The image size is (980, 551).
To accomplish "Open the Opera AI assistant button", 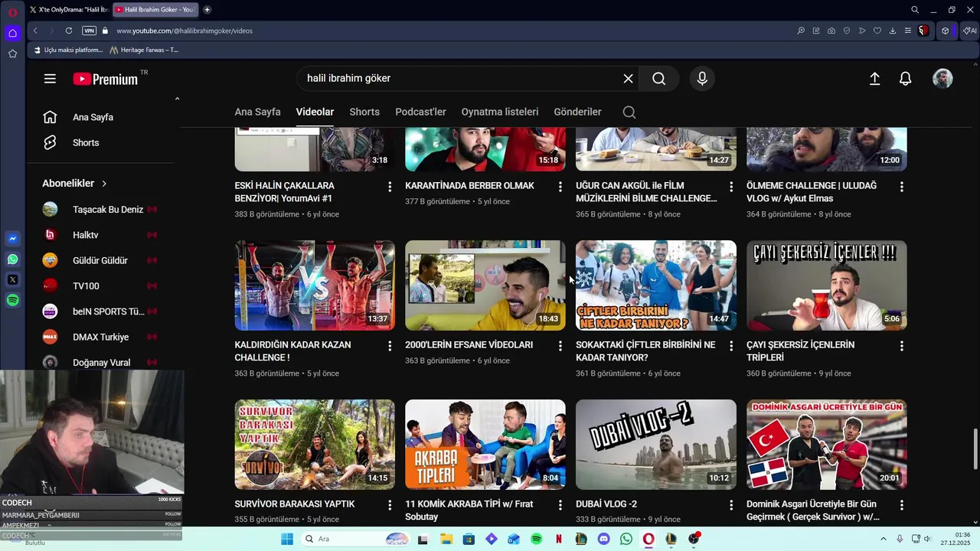I will tap(969, 31).
